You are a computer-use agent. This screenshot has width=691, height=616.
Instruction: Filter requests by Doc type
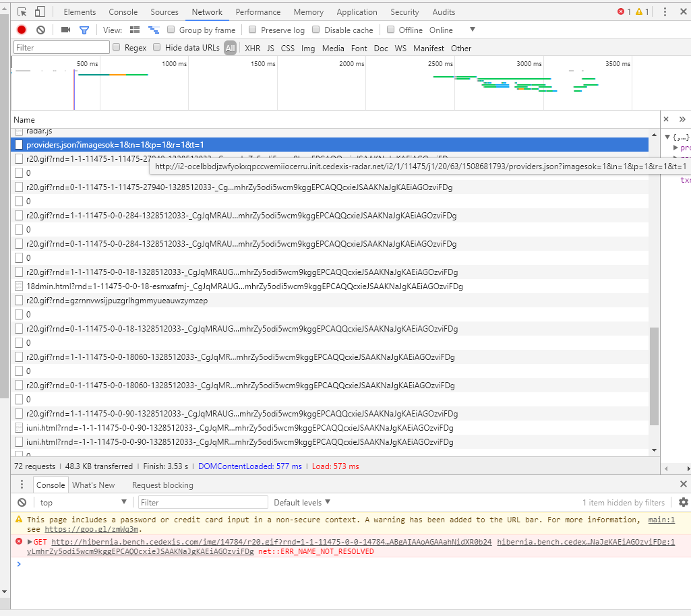pyautogui.click(x=381, y=48)
